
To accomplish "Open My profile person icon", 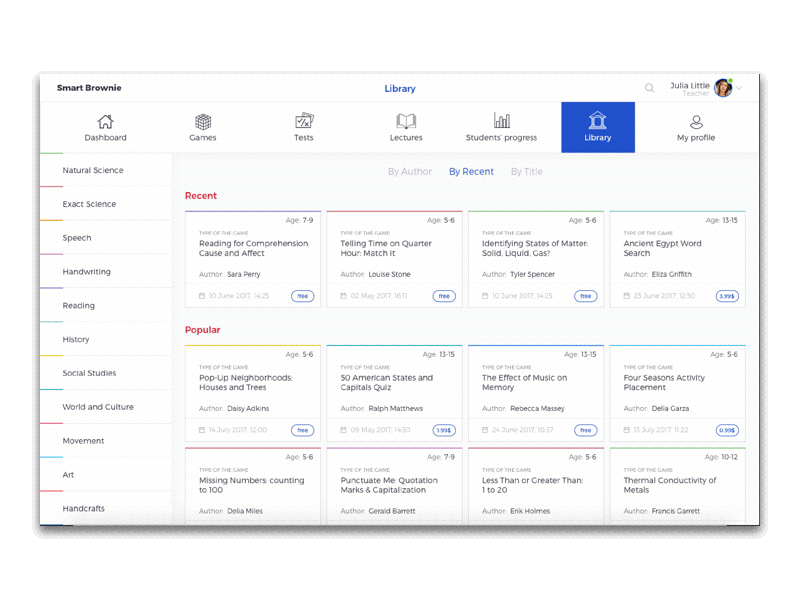I will click(x=695, y=120).
